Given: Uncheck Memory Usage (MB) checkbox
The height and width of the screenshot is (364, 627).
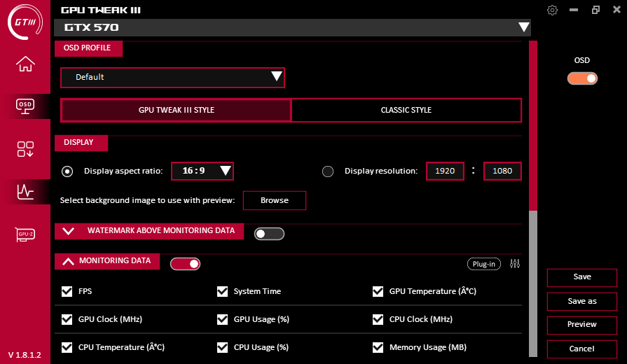Looking at the screenshot, I should (x=378, y=347).
